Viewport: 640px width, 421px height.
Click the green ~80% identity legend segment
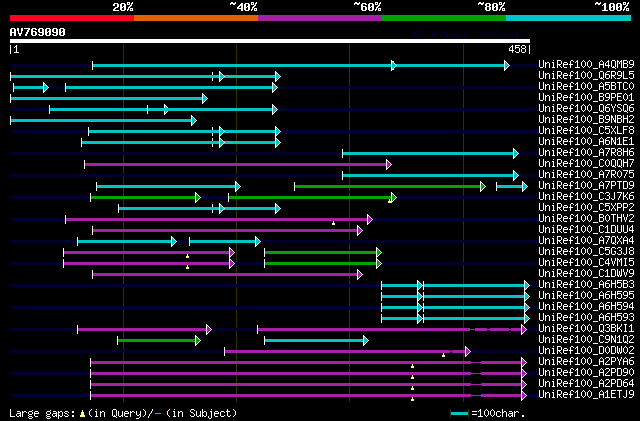click(x=444, y=18)
